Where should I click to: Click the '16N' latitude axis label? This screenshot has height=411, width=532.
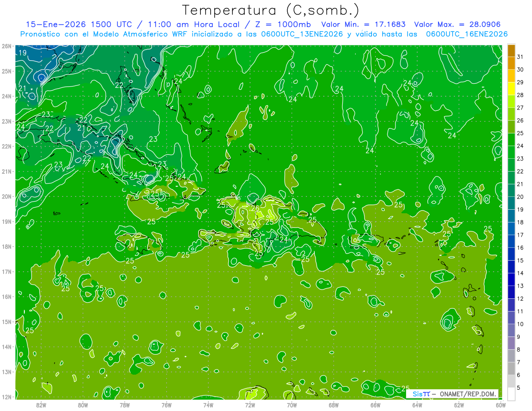pyautogui.click(x=7, y=297)
